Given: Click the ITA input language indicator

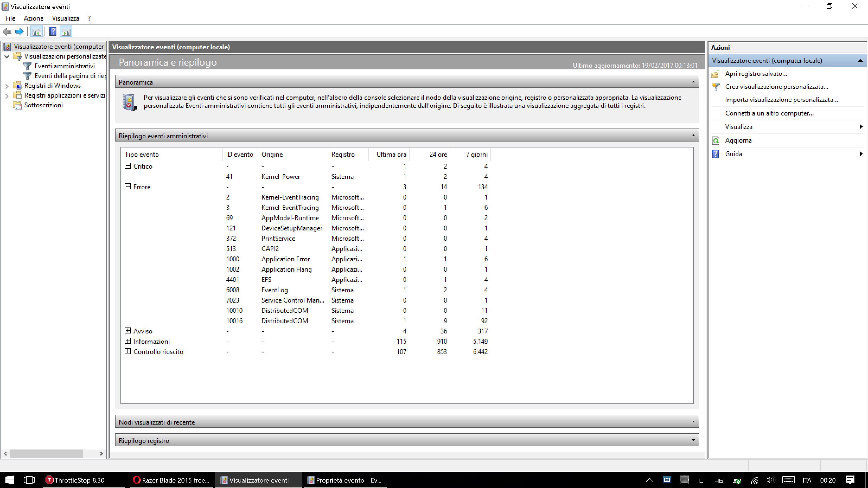Looking at the screenshot, I should [x=807, y=480].
